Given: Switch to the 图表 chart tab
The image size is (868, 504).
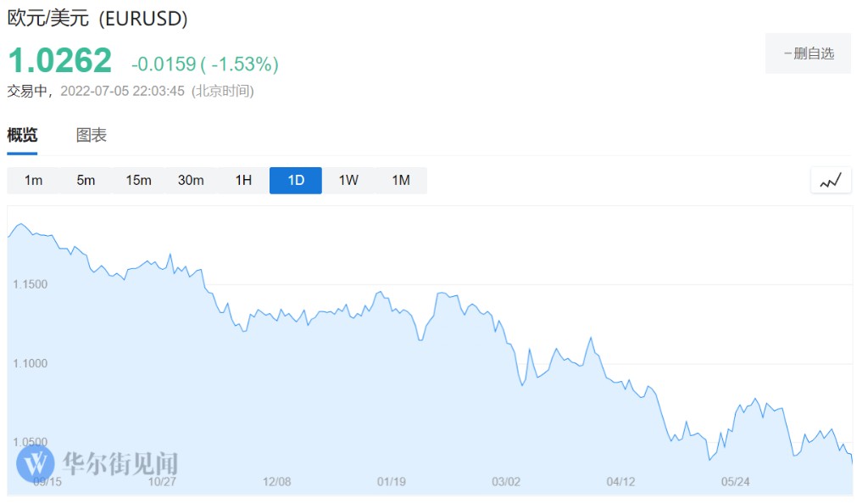Looking at the screenshot, I should tap(92, 135).
